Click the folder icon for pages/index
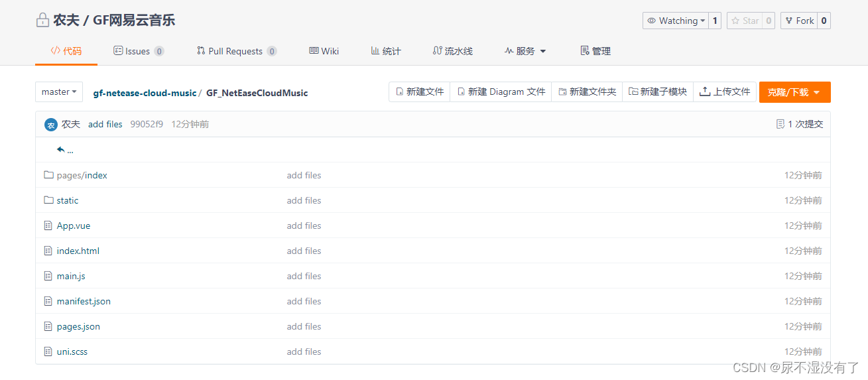This screenshot has width=868, height=380. [48, 175]
